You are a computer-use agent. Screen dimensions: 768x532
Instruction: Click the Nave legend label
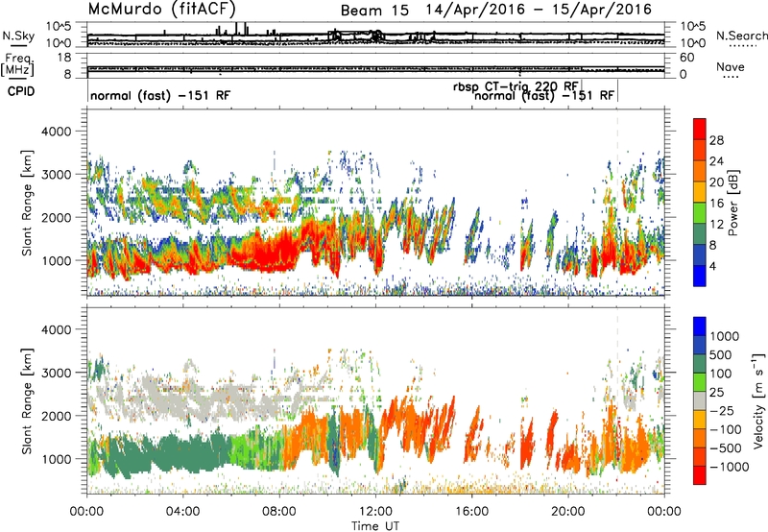coord(731,66)
